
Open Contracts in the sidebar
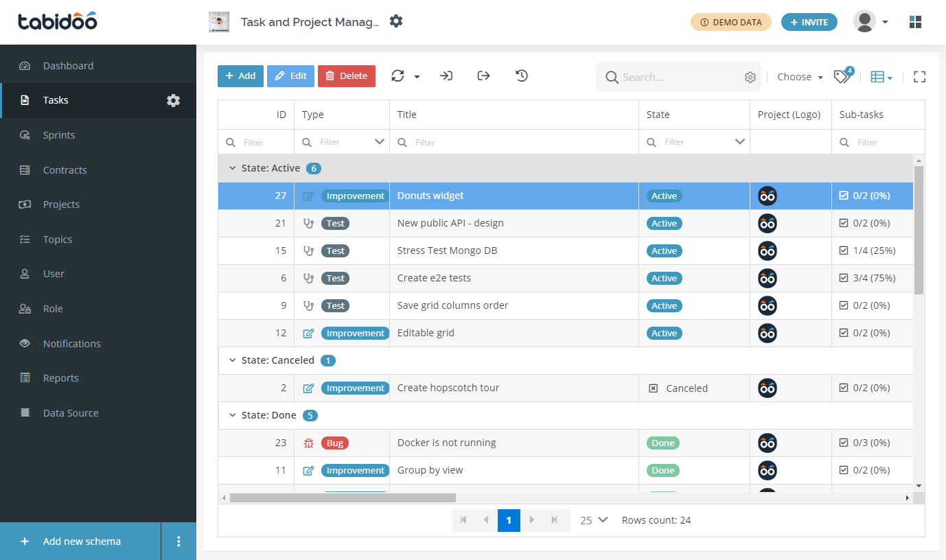click(x=98, y=170)
